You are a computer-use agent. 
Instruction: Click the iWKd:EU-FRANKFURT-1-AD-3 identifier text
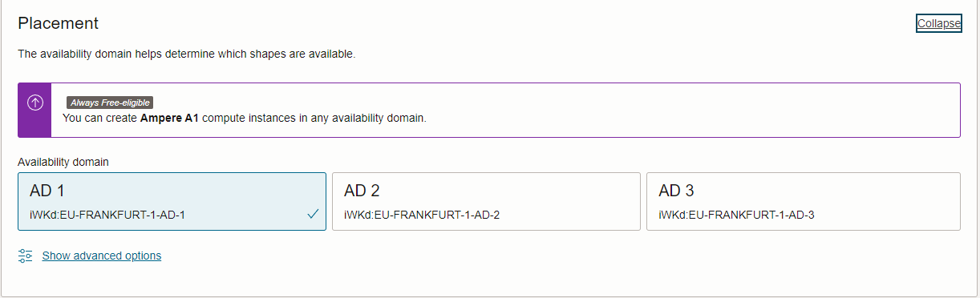(x=736, y=215)
